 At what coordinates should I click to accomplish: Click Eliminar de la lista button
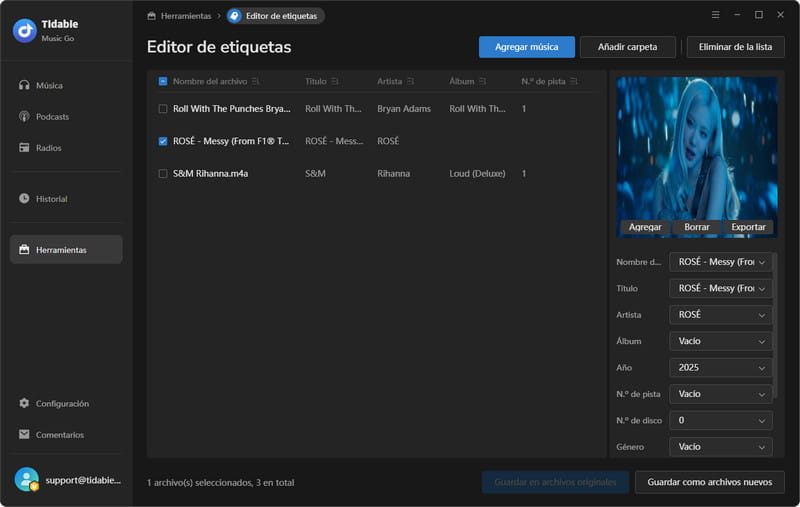(735, 47)
